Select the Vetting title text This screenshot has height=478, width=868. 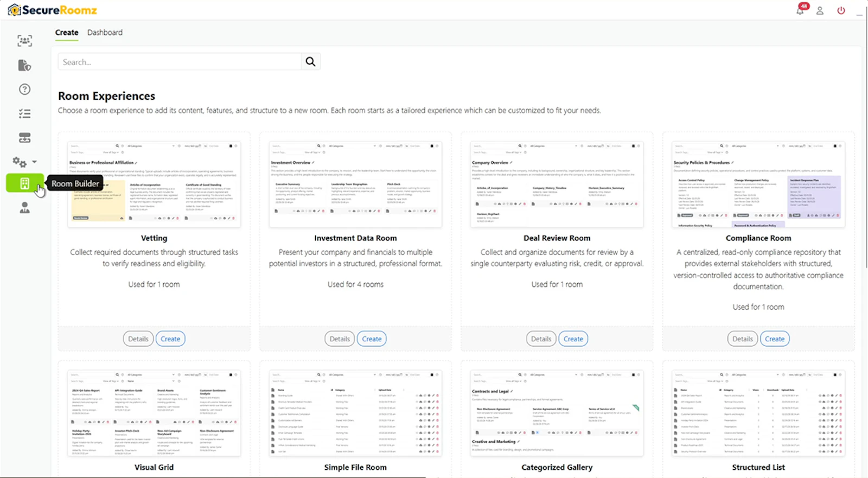(x=154, y=238)
